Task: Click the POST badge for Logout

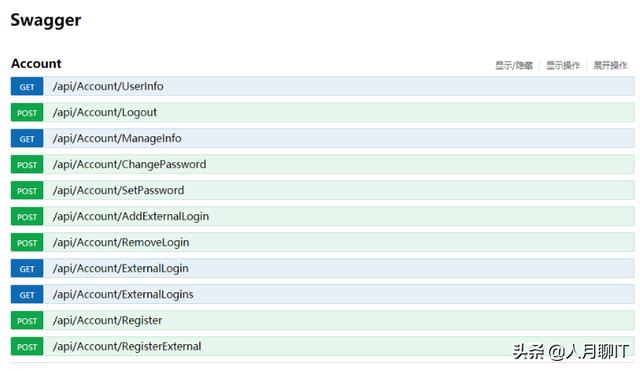Action: pyautogui.click(x=27, y=113)
